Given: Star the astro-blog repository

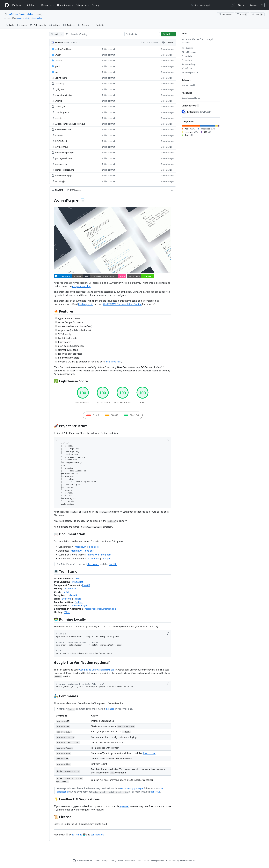Looking at the screenshot, I should click(x=257, y=14).
